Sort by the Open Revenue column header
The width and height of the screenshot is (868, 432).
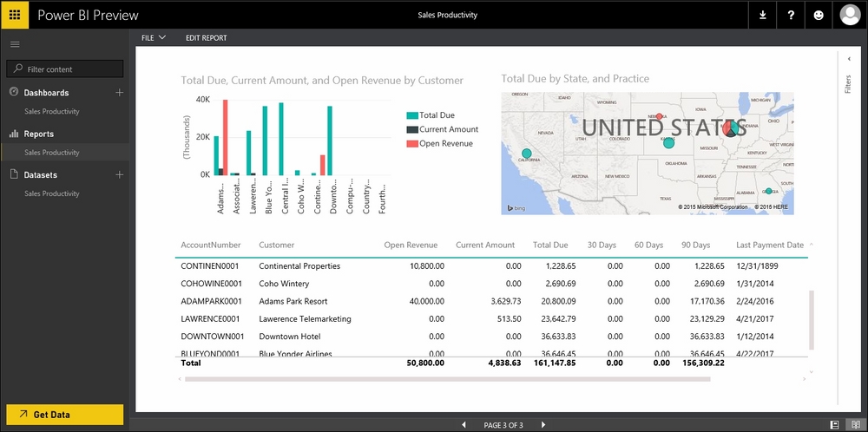click(411, 245)
